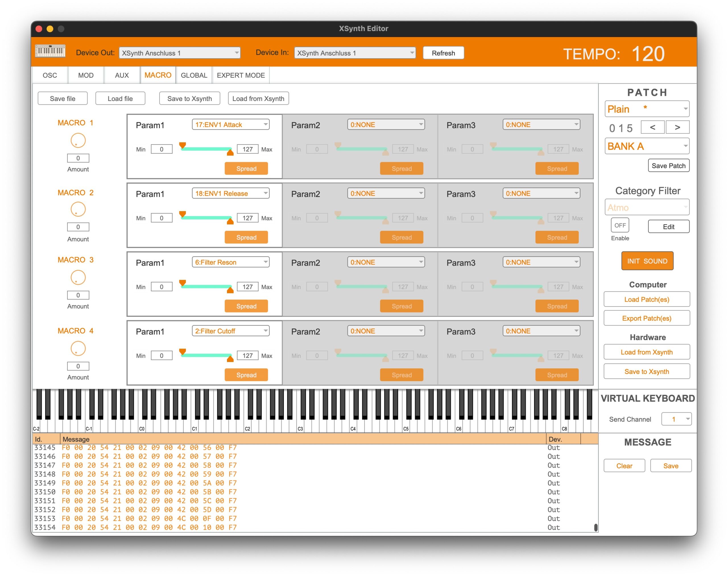Select the MACRO tab
This screenshot has height=577, width=728.
pyautogui.click(x=158, y=75)
